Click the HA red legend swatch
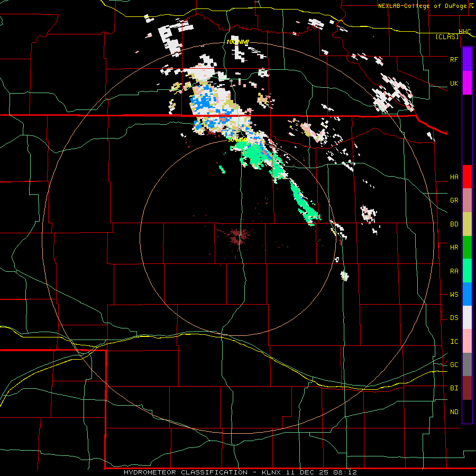The width and height of the screenshot is (476, 476). point(467,177)
